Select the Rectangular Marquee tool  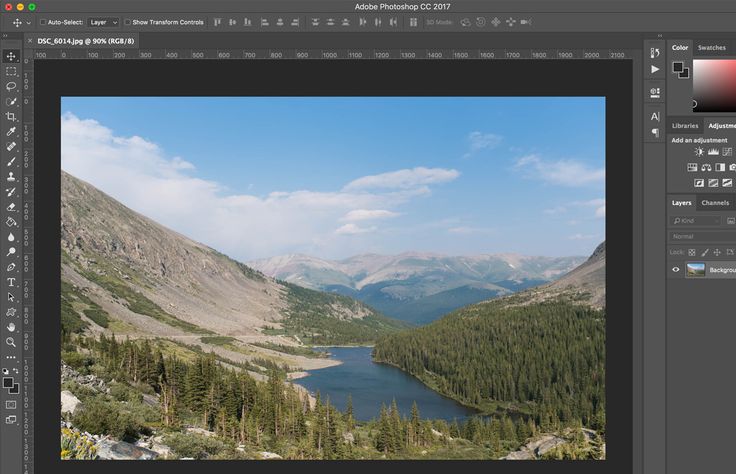click(11, 71)
